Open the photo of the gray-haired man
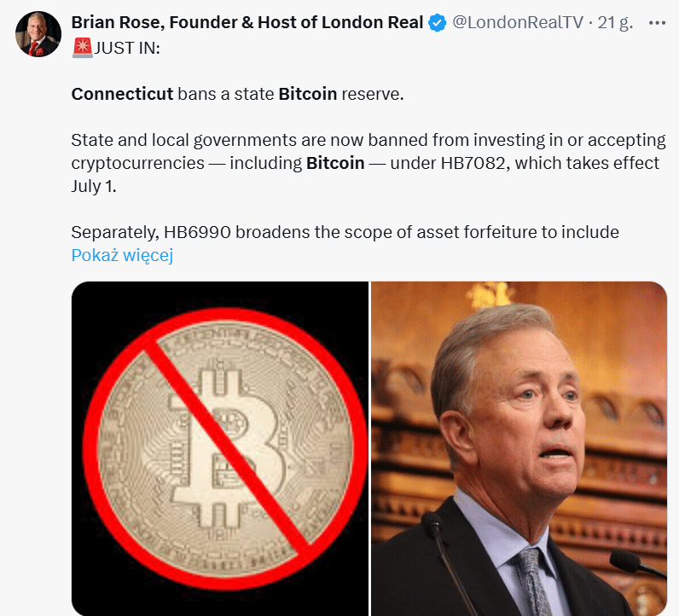Viewport: 679px width, 616px height. (x=519, y=448)
